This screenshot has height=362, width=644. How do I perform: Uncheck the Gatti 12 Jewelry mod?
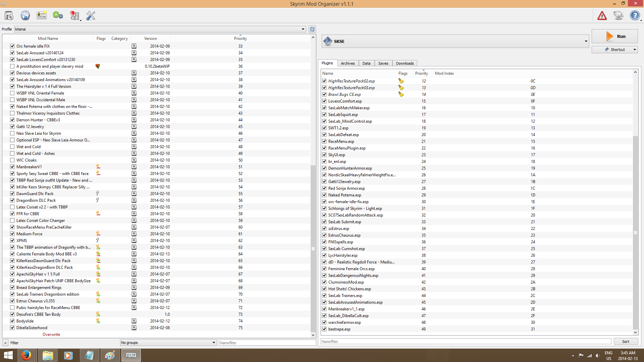(12, 127)
